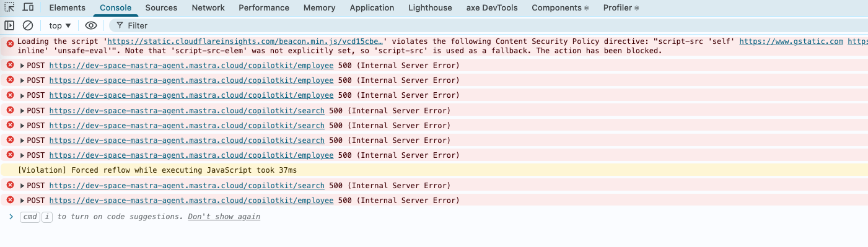Expand the first POST employee error row
Screen dimensions: 868x247
[23, 66]
